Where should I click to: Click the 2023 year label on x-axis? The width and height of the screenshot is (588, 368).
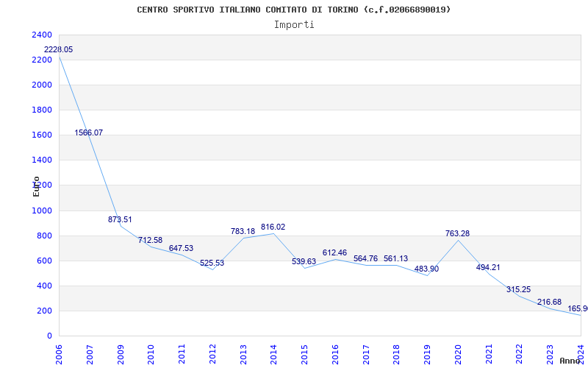(x=550, y=355)
